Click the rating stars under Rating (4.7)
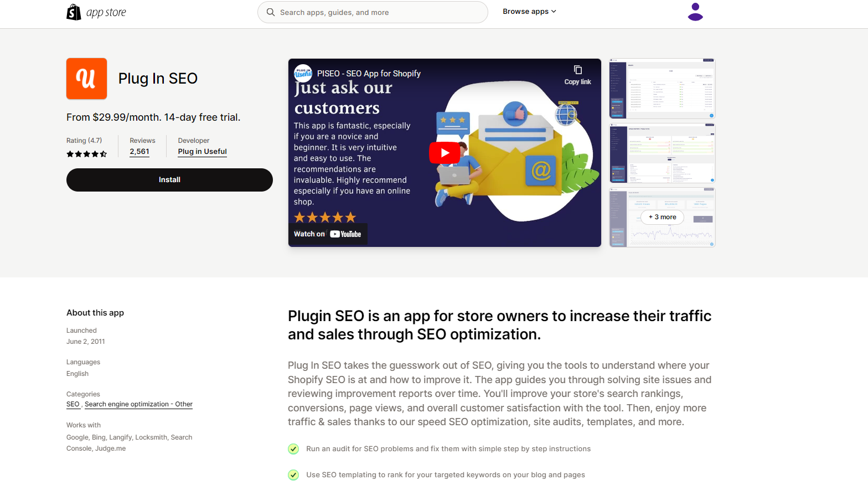This screenshot has height=485, width=868. (x=87, y=154)
